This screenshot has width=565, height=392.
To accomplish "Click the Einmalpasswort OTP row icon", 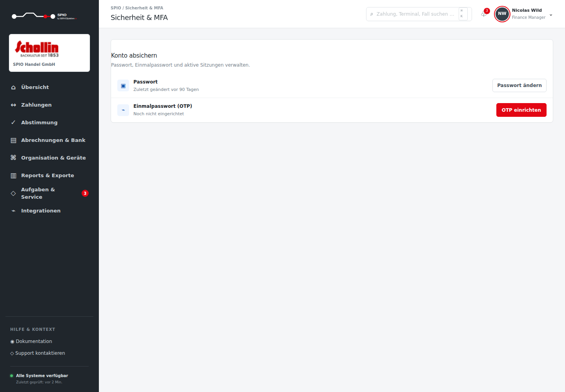I will tap(123, 110).
